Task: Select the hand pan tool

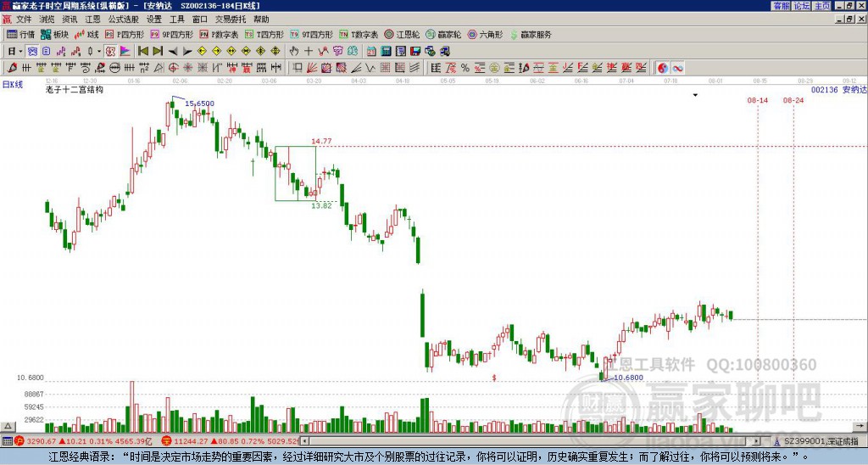Action: click(294, 52)
